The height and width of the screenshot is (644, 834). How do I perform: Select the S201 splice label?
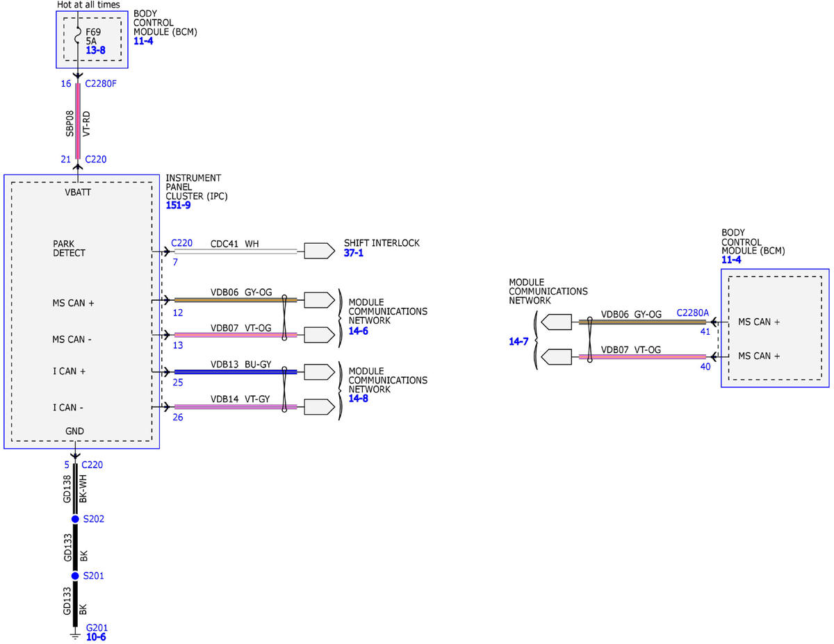pos(93,576)
